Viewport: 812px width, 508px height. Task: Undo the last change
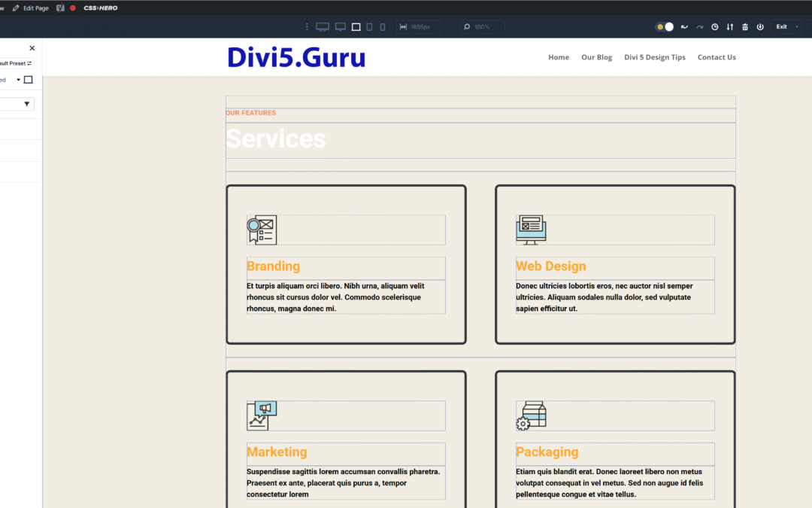point(685,27)
